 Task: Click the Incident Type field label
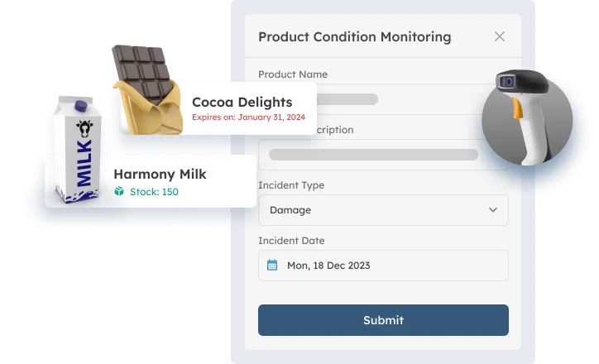click(x=291, y=185)
